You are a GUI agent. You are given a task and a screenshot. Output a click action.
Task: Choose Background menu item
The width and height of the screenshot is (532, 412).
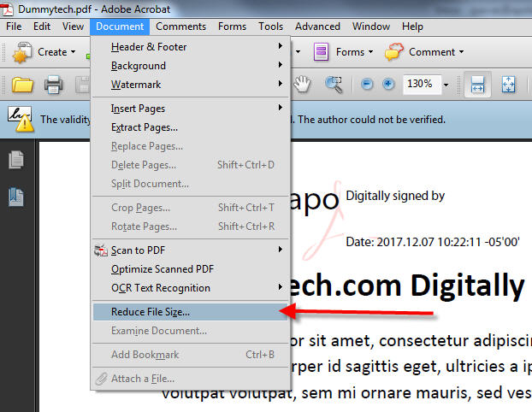click(191, 66)
